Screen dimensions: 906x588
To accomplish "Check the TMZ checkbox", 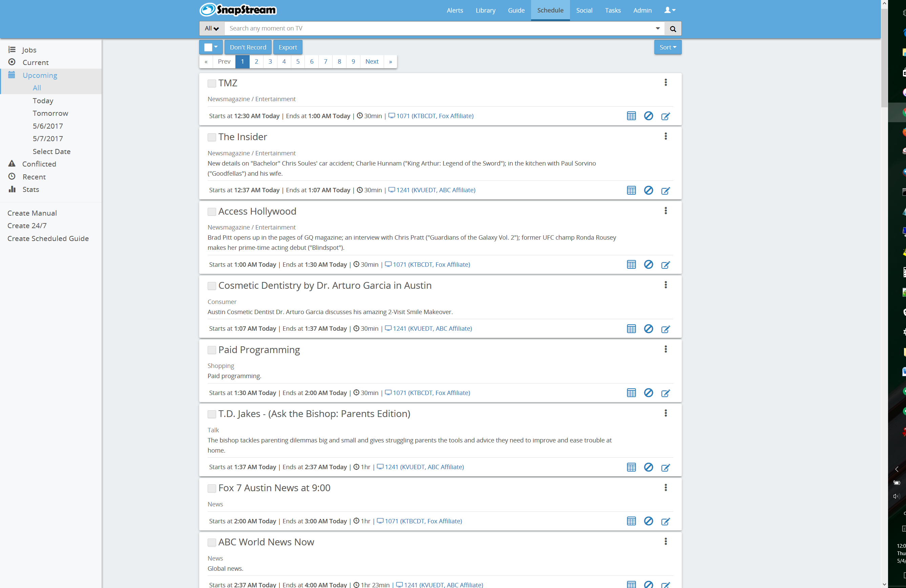I will point(212,83).
